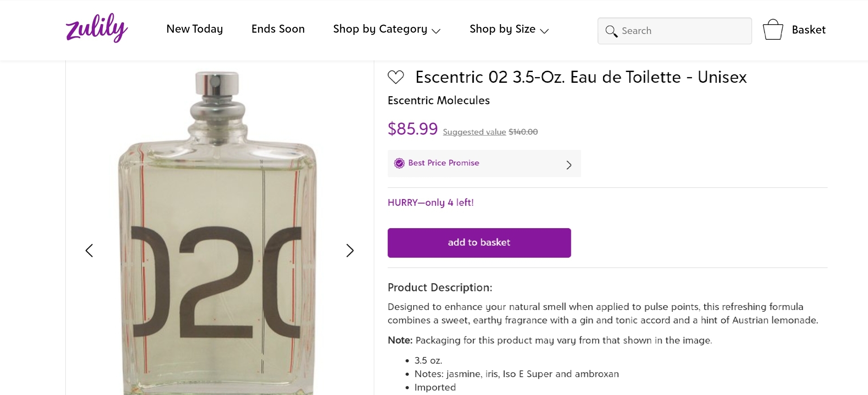Show the previous product image arrow
868x395 pixels.
(89, 251)
